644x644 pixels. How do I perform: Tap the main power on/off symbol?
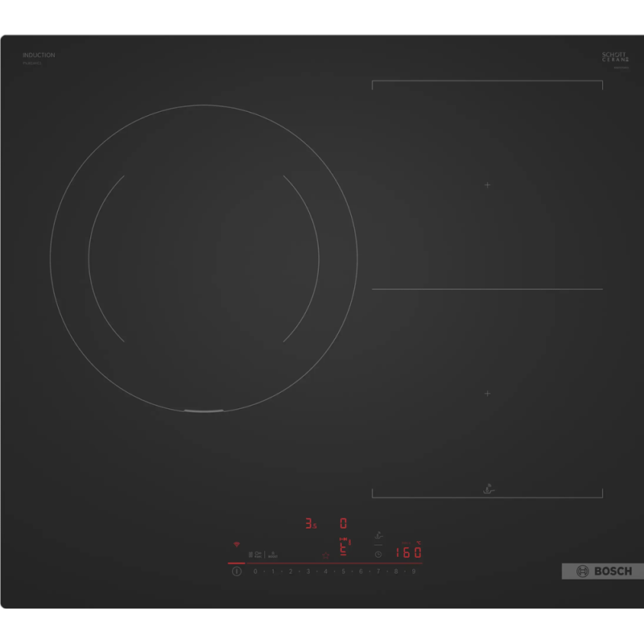click(237, 572)
